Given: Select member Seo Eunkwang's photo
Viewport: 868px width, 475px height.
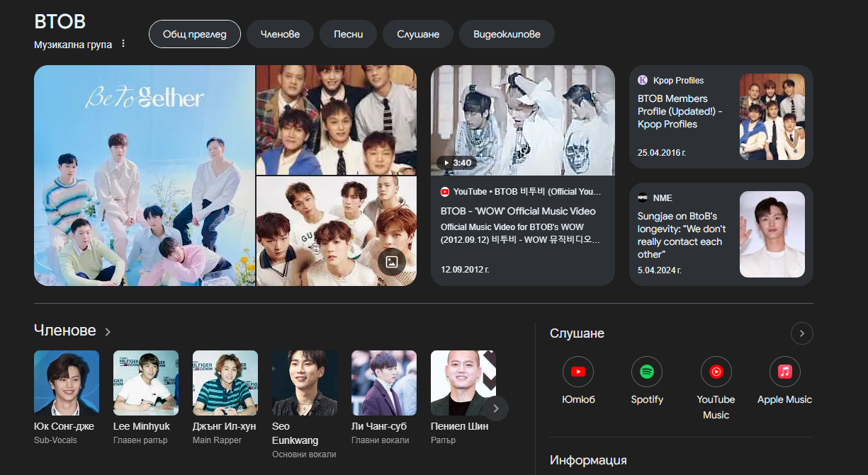Looking at the screenshot, I should [305, 383].
